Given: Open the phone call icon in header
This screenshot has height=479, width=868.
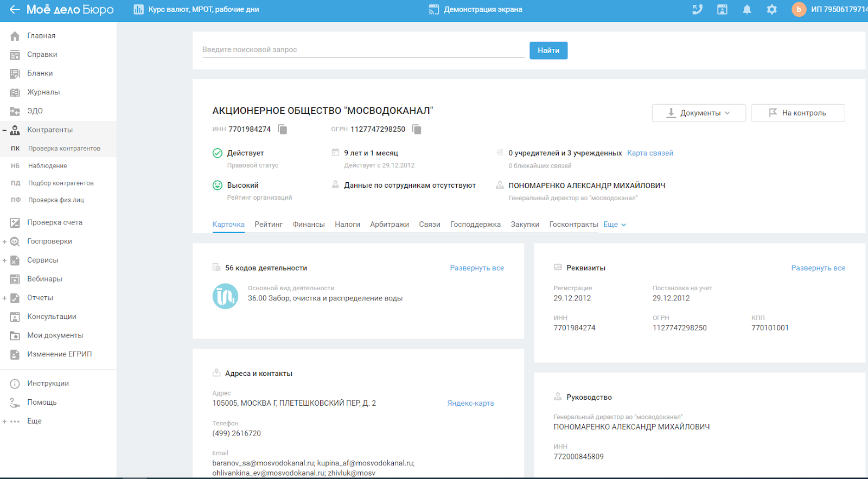Looking at the screenshot, I should pyautogui.click(x=698, y=9).
